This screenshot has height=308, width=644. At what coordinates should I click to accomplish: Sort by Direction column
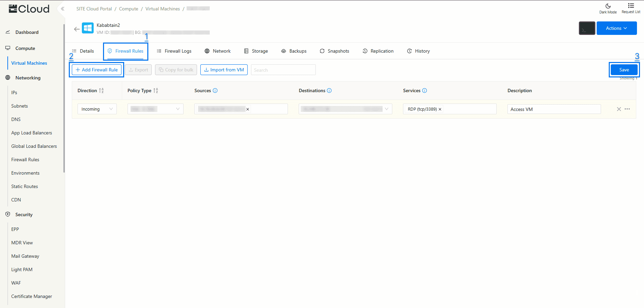coord(101,90)
